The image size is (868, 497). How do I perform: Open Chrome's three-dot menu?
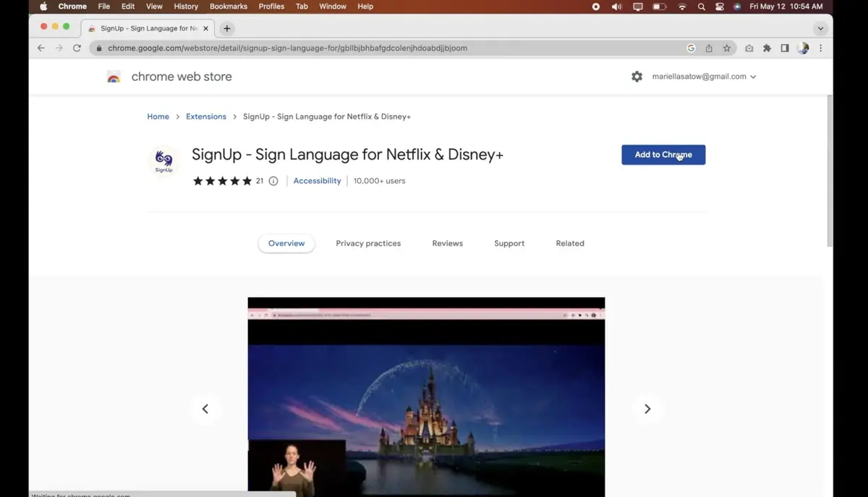(820, 48)
